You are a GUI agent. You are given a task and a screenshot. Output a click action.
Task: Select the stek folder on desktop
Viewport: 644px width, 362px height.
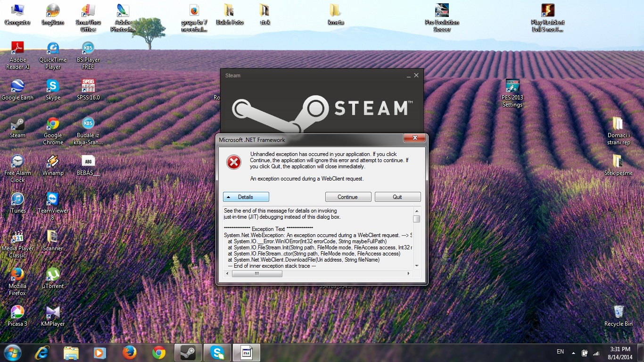click(265, 15)
